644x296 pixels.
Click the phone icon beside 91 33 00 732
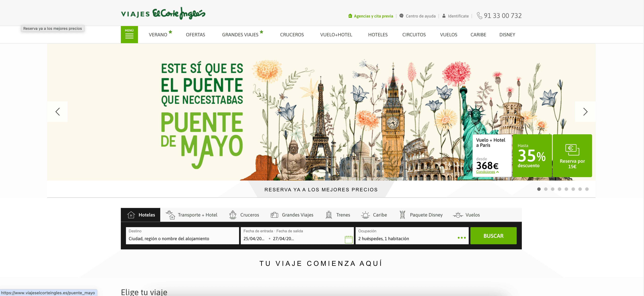(x=479, y=16)
